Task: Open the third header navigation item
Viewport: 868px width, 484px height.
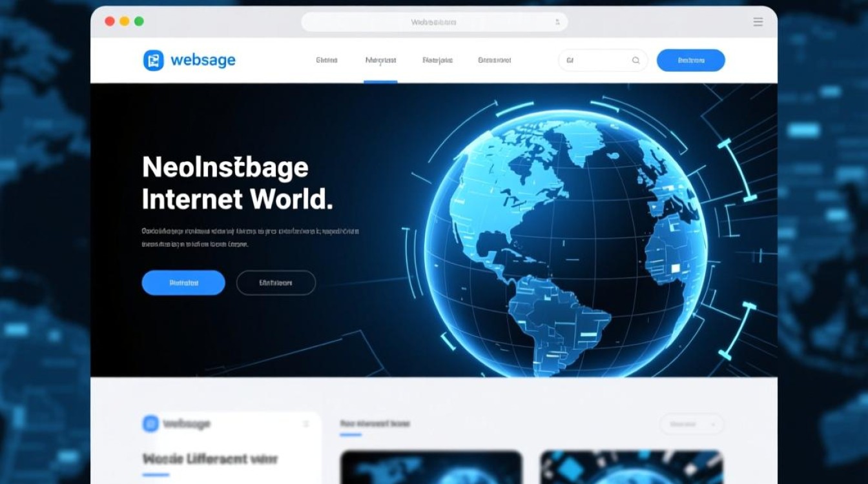Action: (x=437, y=60)
